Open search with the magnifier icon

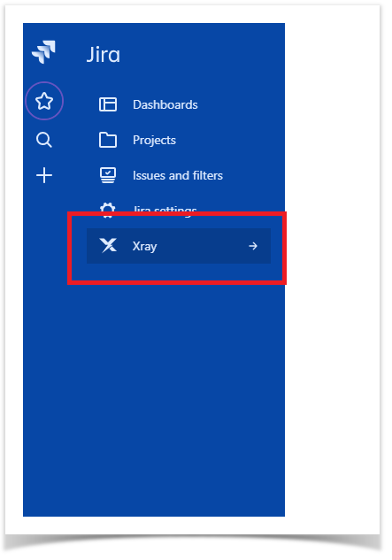[x=44, y=140]
